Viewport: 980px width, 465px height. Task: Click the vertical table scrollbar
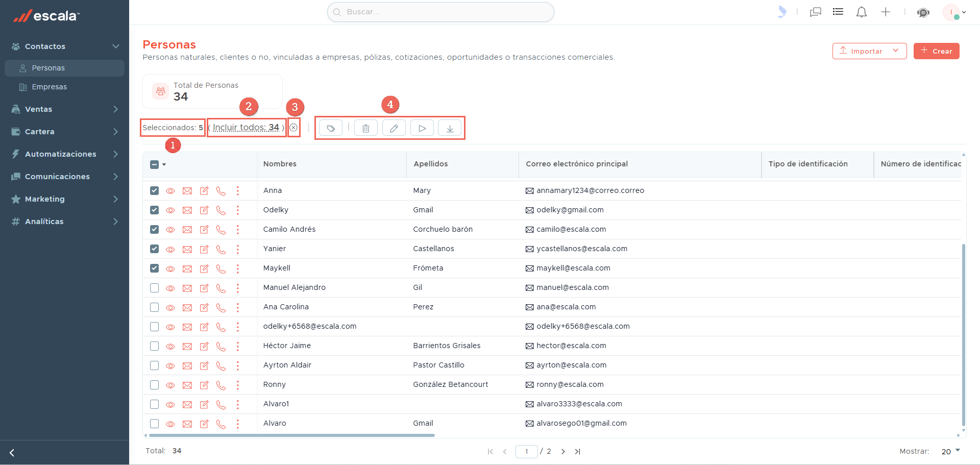pos(963,334)
